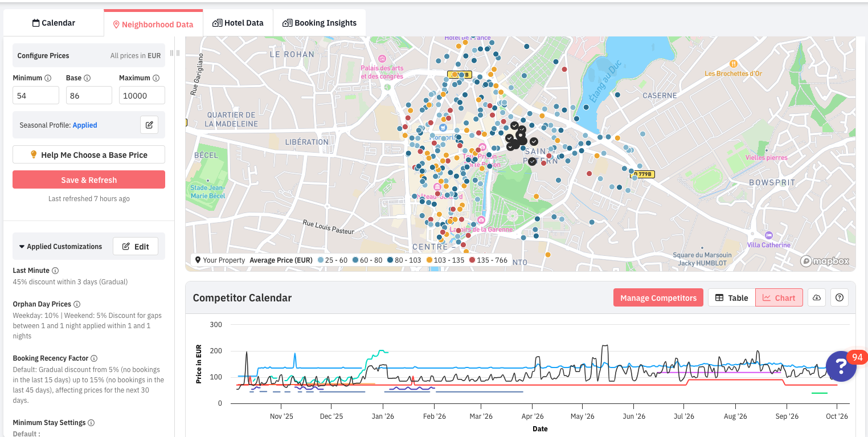Click the info icon beside Booking Recency Factor

point(94,358)
